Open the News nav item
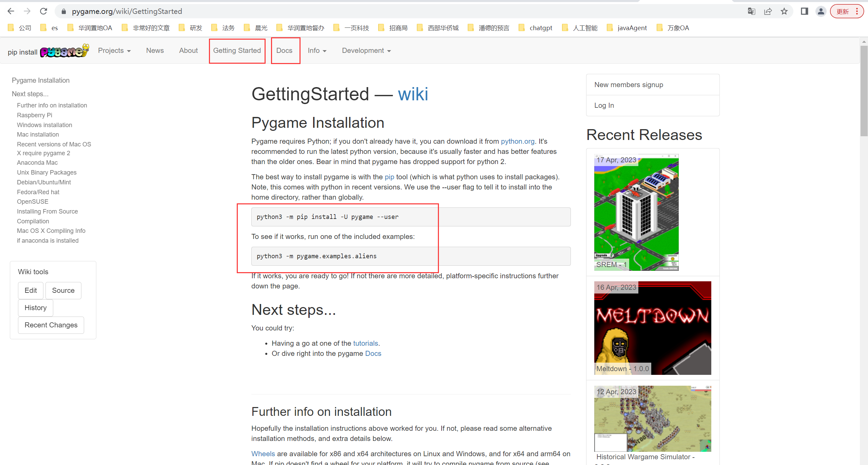 (155, 50)
